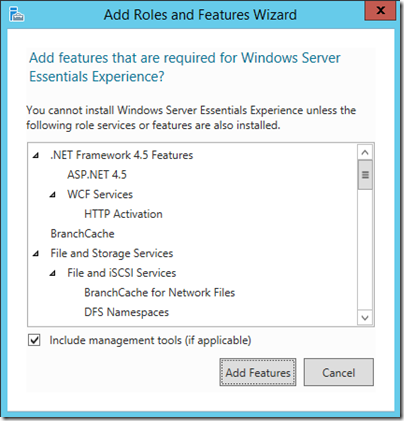Click the scroll down arrow in features list
The height and width of the screenshot is (421, 404).
coord(365,318)
